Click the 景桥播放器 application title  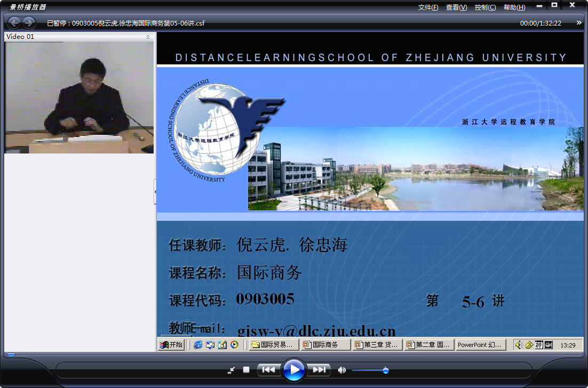point(28,7)
